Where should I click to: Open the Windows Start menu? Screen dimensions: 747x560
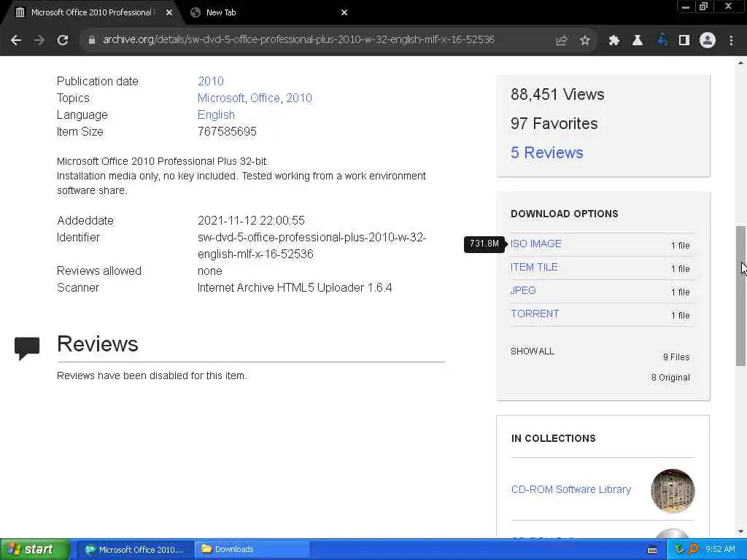coord(34,550)
